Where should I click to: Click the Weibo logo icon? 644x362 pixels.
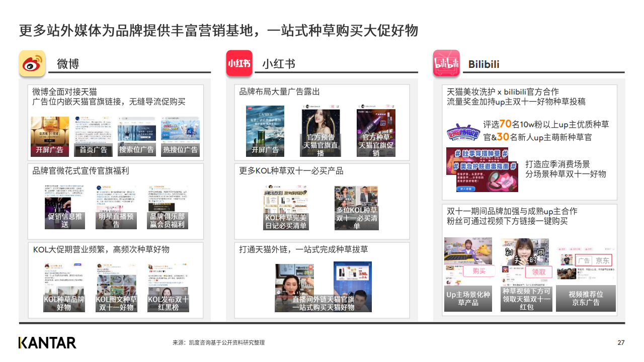pyautogui.click(x=32, y=64)
